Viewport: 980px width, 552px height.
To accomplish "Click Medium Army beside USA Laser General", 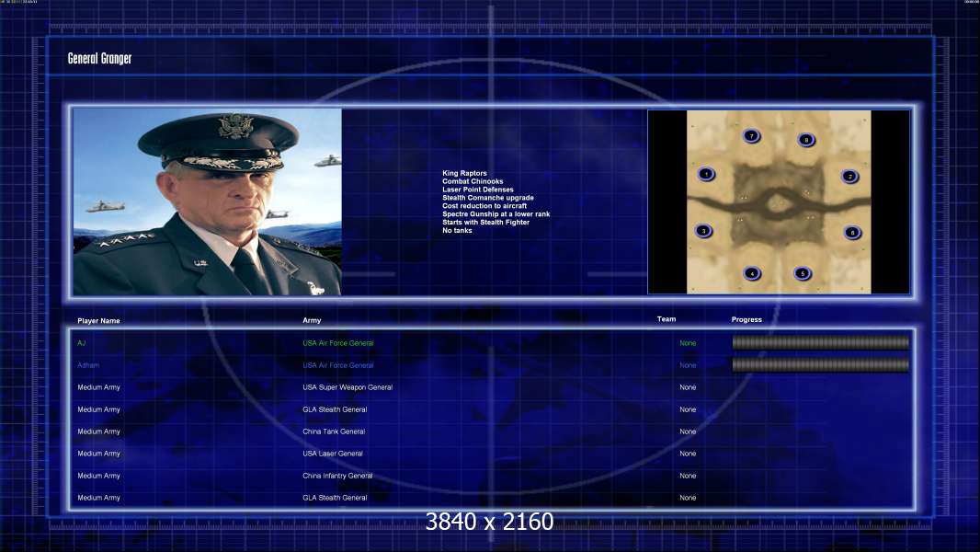I will tap(98, 454).
